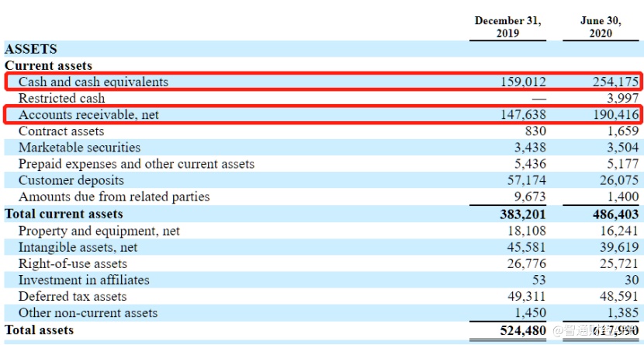Select the "Total current assets" label
Screen dimensions: 644x345
point(64,214)
